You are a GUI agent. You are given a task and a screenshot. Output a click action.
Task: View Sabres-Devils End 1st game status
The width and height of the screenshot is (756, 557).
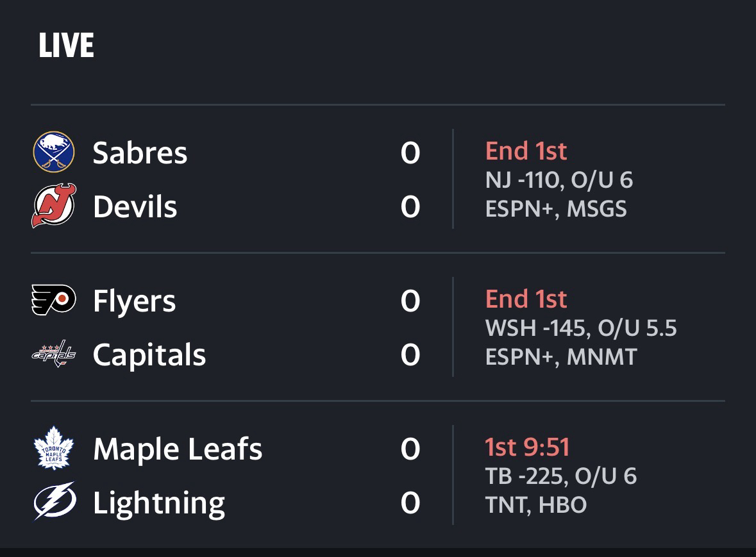tap(526, 151)
